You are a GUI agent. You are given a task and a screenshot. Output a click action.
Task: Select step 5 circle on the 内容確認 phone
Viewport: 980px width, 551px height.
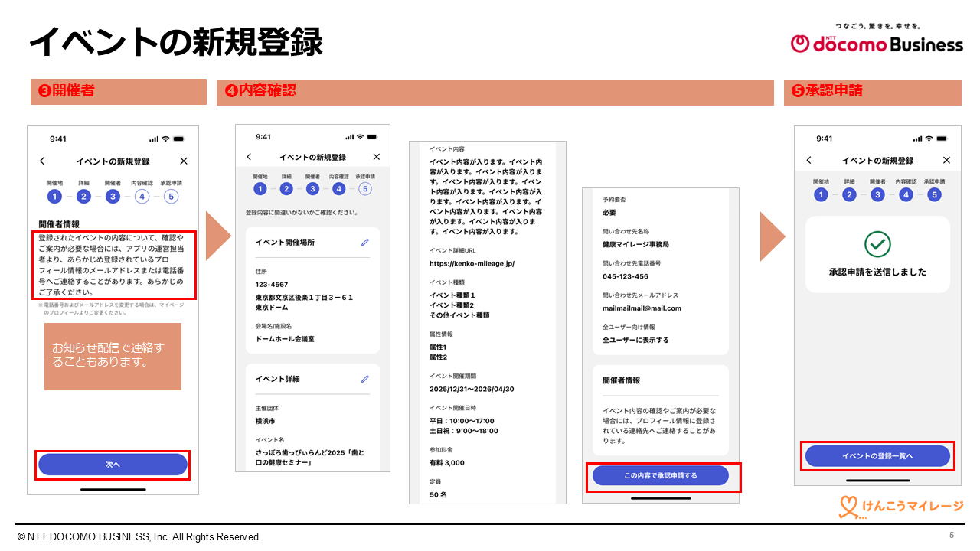pos(365,189)
